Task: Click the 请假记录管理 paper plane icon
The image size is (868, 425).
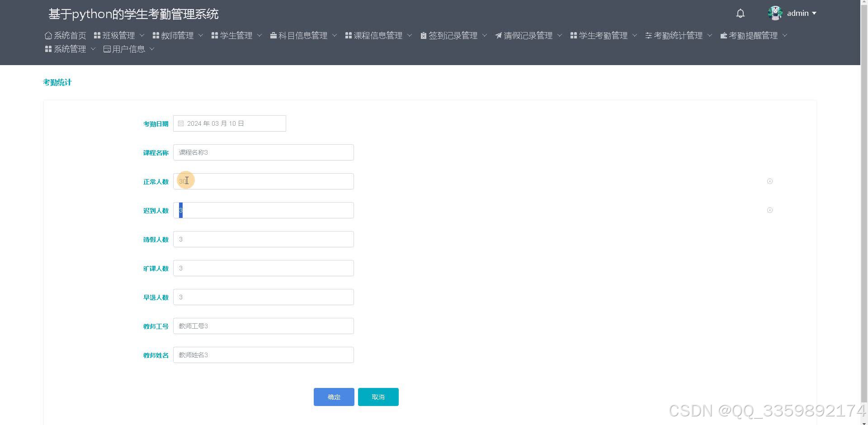Action: [499, 35]
